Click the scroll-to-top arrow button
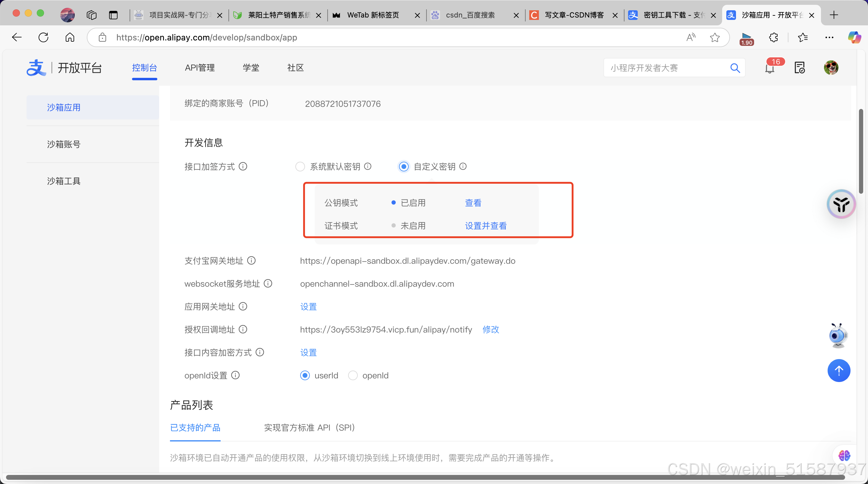Image resolution: width=868 pixels, height=484 pixels. pos(839,370)
